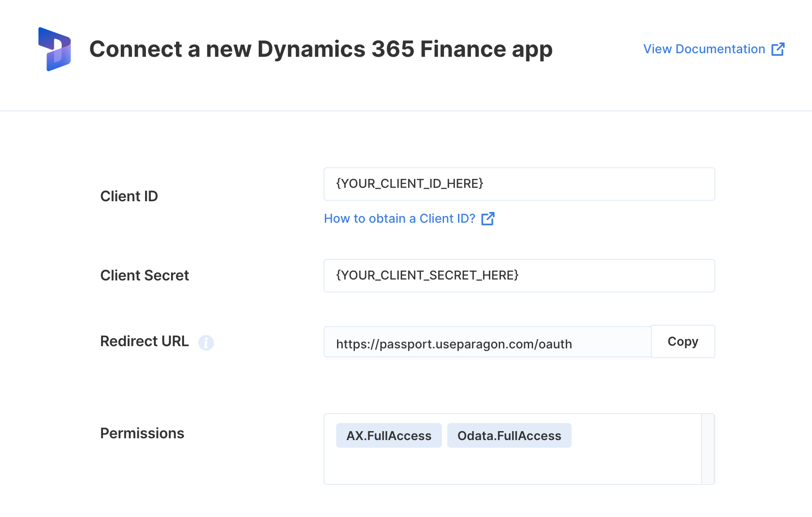The width and height of the screenshot is (812, 517).
Task: Click the Client ID label
Action: pos(129,196)
